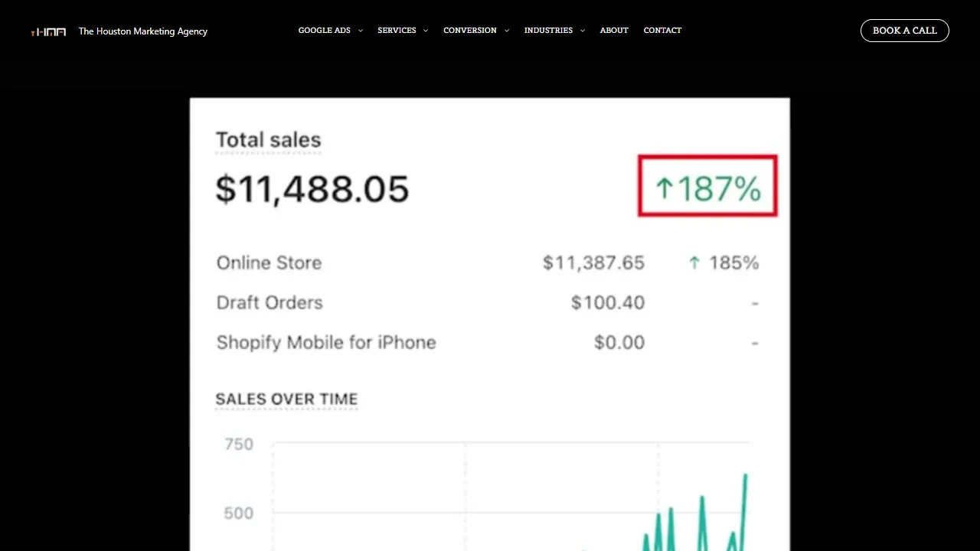Click the BOOK A CALL button

904,31
